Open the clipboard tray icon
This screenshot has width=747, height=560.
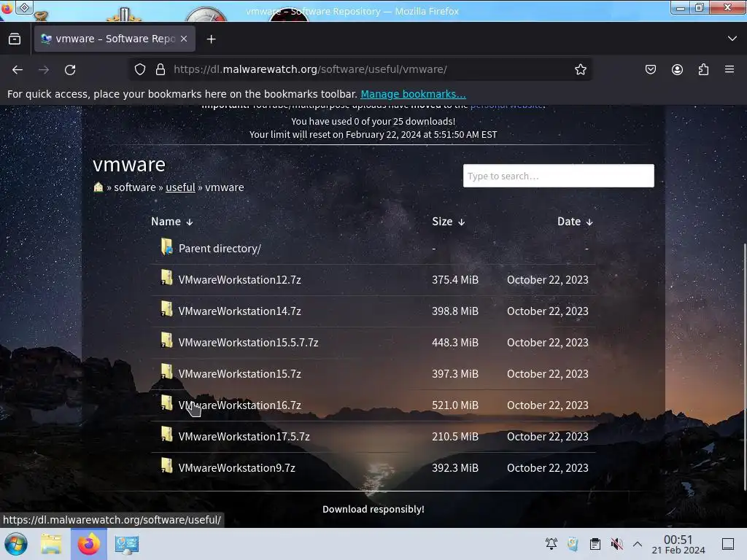tap(595, 544)
